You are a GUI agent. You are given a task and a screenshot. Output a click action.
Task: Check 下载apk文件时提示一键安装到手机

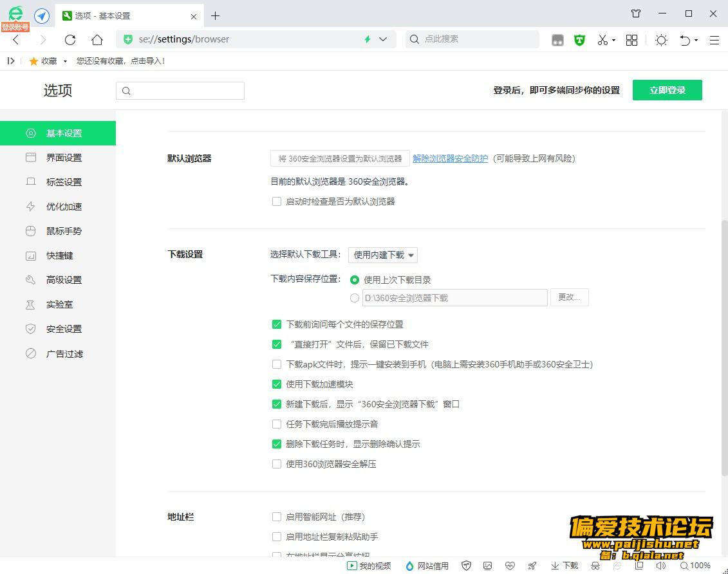pos(277,364)
